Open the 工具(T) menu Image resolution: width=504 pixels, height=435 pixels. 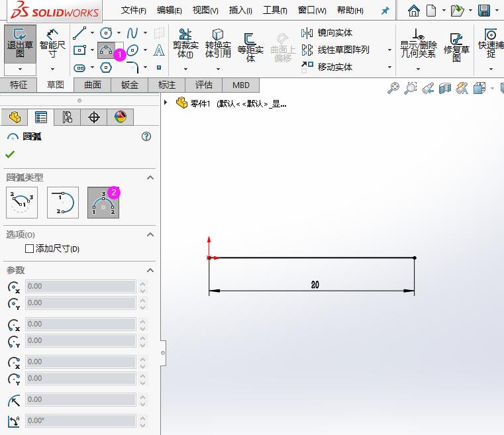point(275,11)
